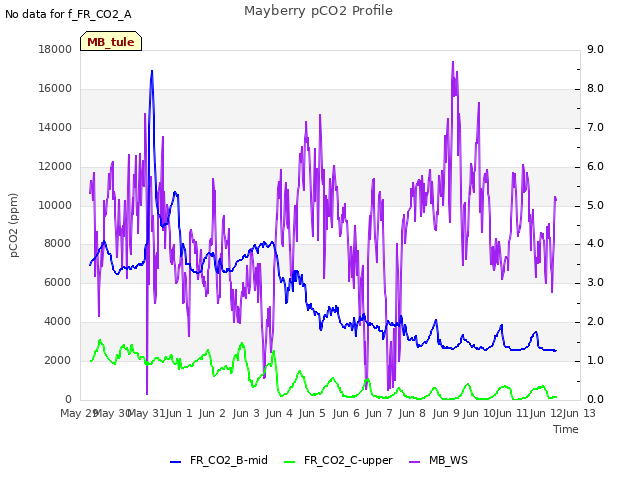Click the 7.0 right axis tick label
The image size is (640, 480).
coord(595,127)
